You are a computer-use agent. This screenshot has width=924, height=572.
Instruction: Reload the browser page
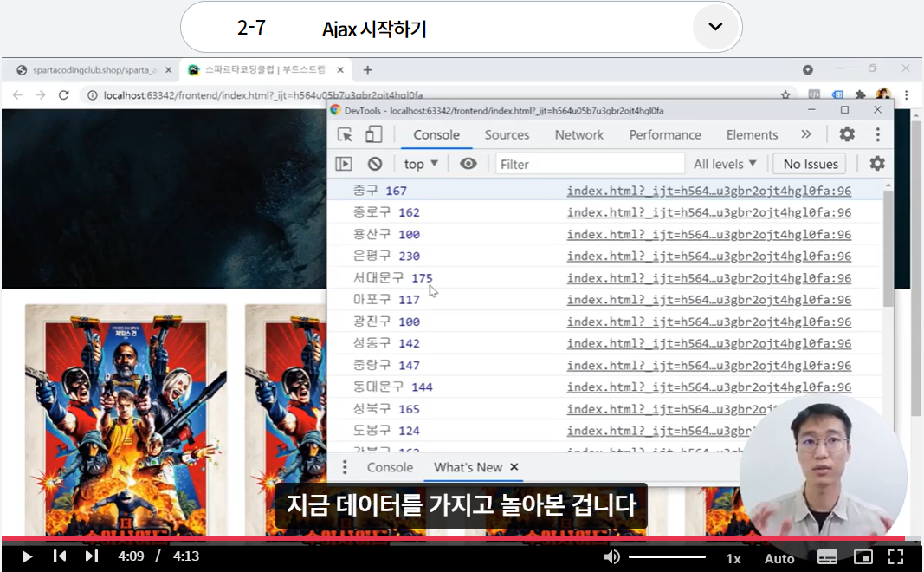[63, 95]
